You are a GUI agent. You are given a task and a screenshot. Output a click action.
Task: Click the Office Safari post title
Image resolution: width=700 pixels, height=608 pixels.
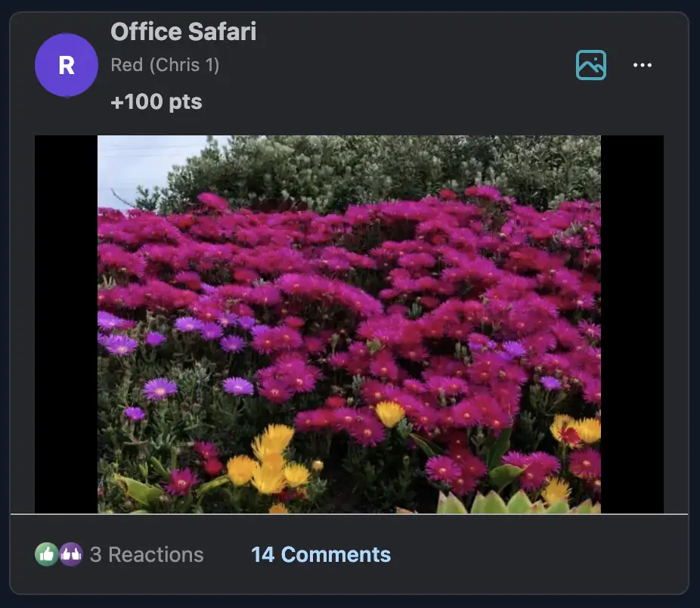click(x=184, y=32)
